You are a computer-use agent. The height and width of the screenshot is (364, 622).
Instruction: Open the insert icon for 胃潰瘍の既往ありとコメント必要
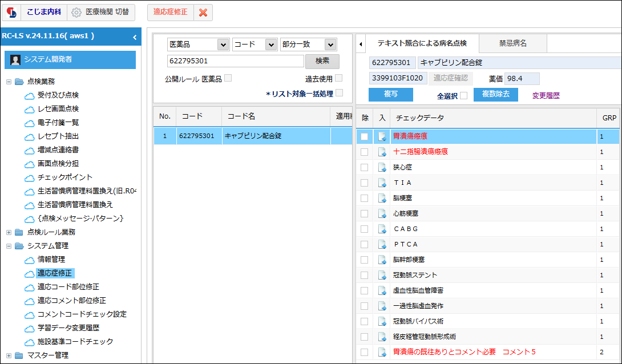point(382,352)
